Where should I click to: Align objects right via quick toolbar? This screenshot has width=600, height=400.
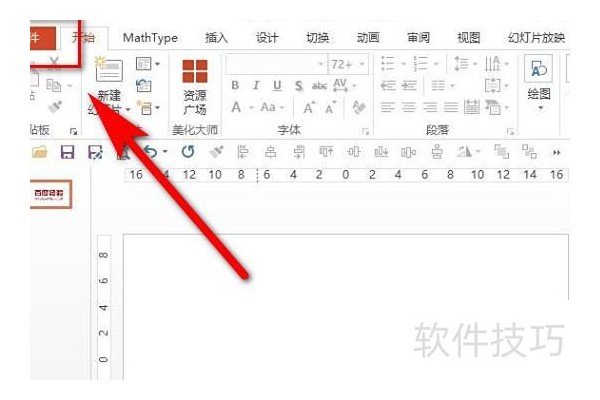(298, 152)
